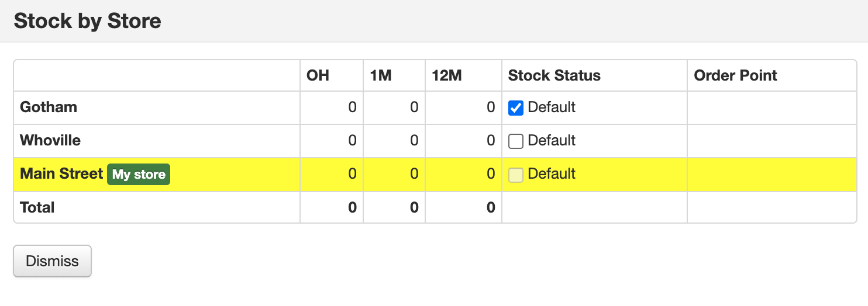Screen dimensions: 868x306
Task: Click the Total 12M value
Action: [x=491, y=208]
